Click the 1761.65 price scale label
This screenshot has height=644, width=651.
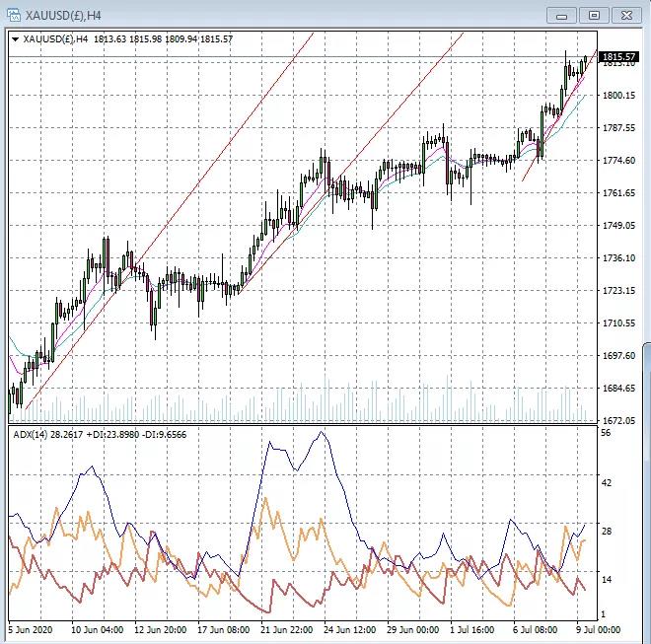[x=618, y=193]
